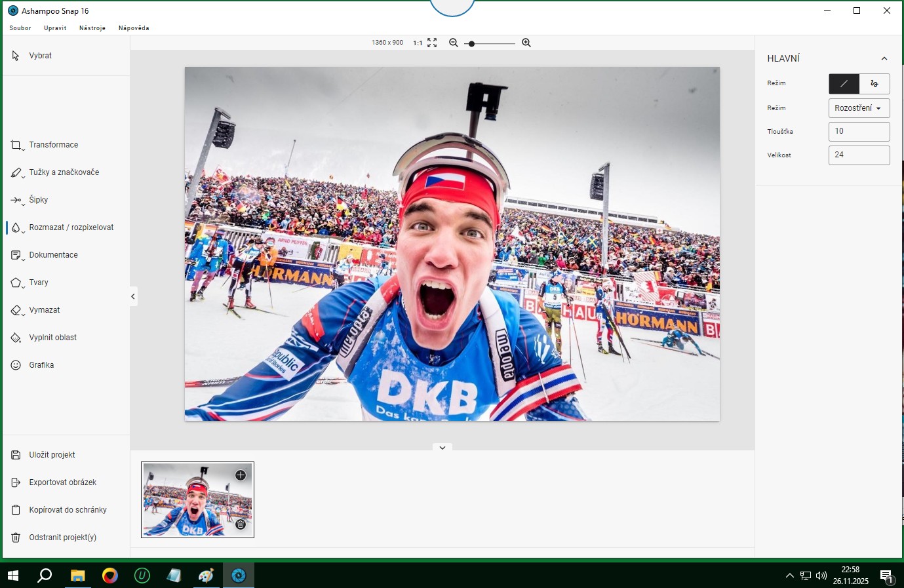Click Exportovat obrázek
The height and width of the screenshot is (588, 904).
62,482
